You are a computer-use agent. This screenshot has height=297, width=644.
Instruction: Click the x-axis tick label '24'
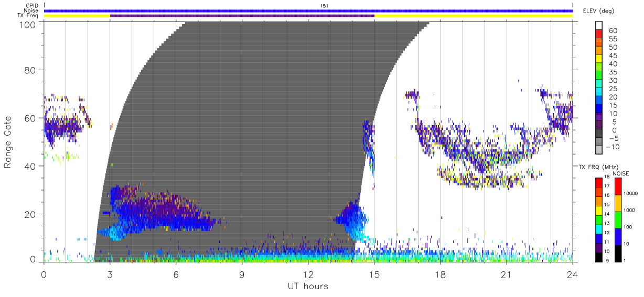(573, 274)
